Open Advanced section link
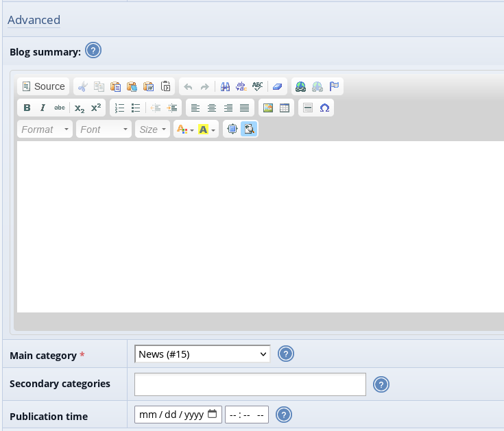This screenshot has height=431, width=504. click(34, 20)
